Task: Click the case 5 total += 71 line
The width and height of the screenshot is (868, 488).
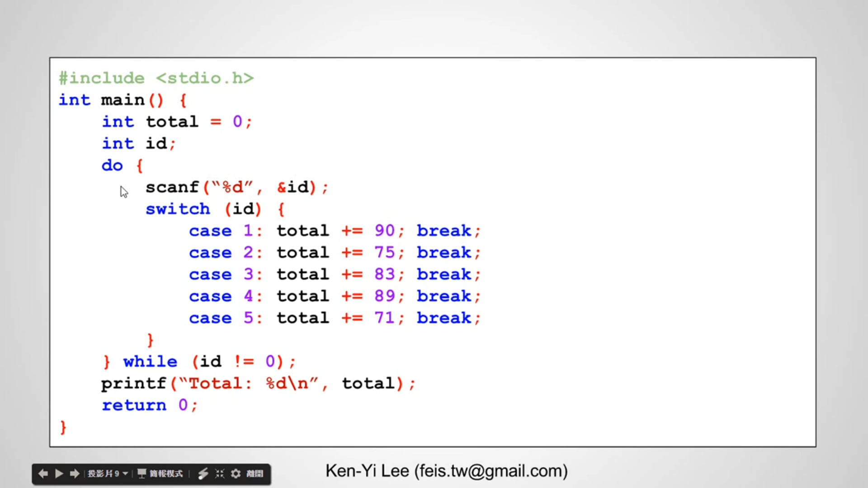Action: pos(335,318)
